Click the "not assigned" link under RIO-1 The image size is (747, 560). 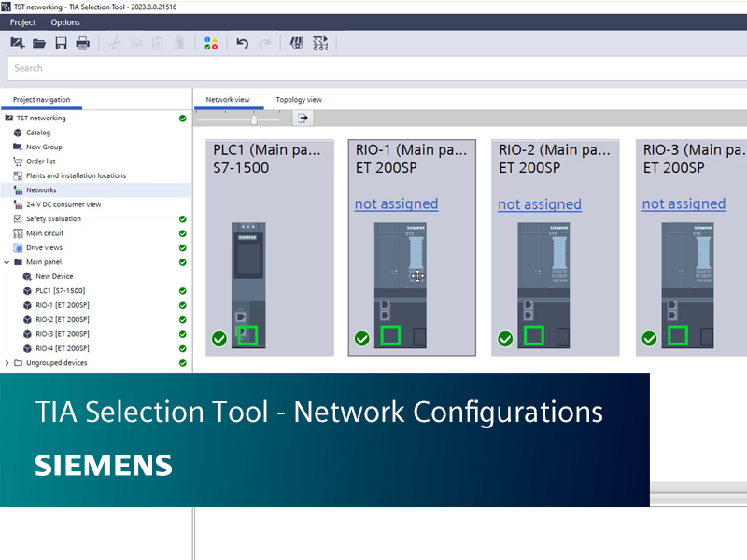coord(396,203)
